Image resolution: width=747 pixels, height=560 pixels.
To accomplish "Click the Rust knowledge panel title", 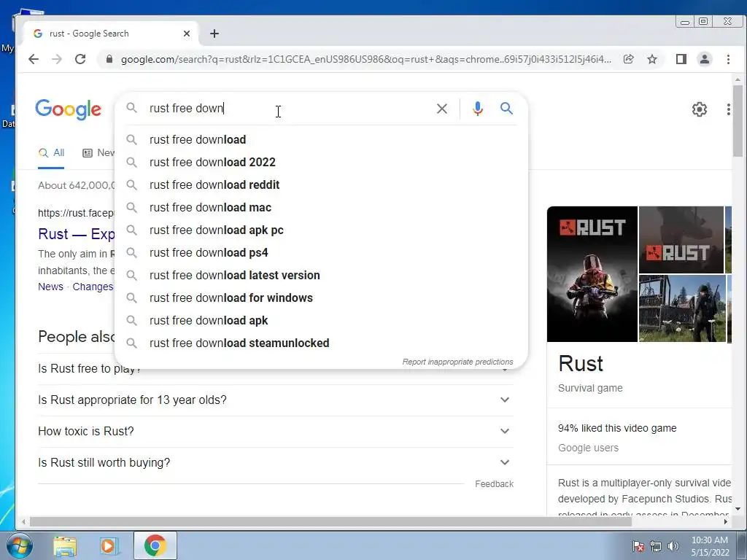I will tap(580, 364).
